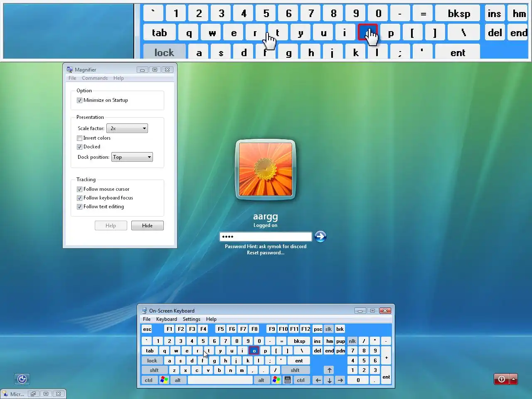The width and height of the screenshot is (532, 399).
Task: Click the hm key in On-Screen Keyboard window
Action: [330, 341]
